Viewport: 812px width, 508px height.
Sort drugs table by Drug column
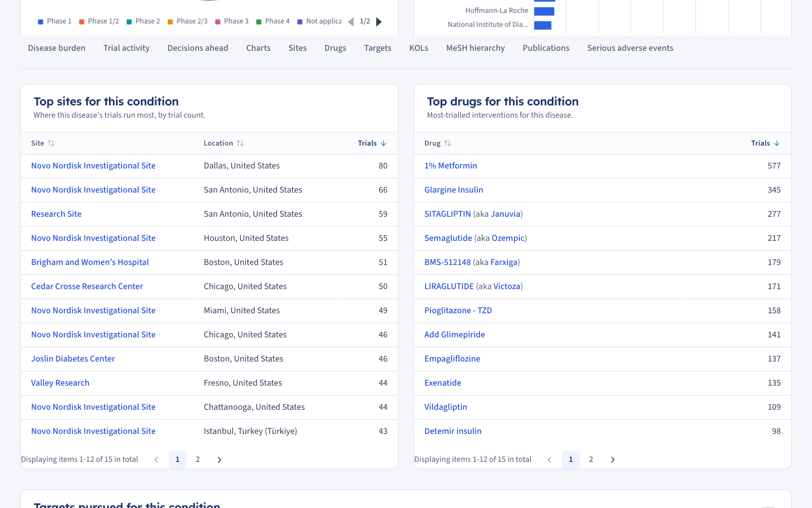(438, 143)
